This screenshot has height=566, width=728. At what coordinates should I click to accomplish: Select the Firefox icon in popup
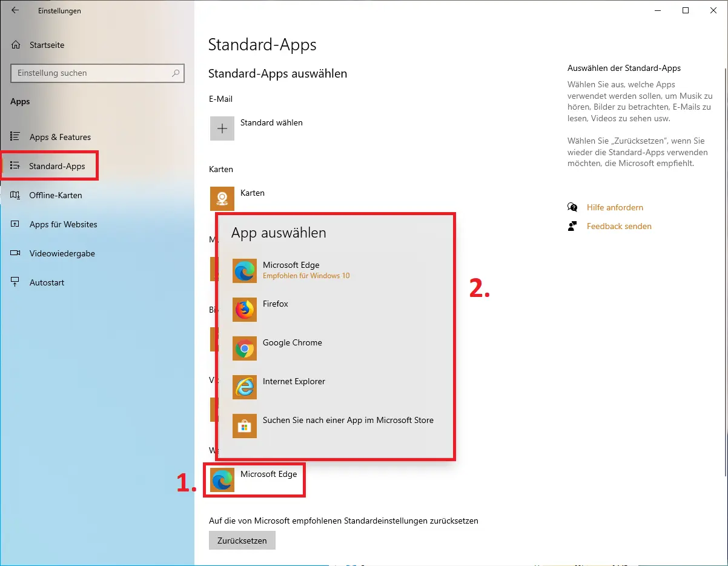click(245, 310)
